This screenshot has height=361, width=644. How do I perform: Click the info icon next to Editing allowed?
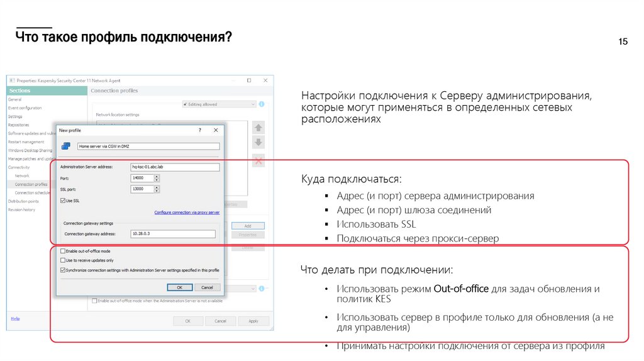pyautogui.click(x=262, y=104)
